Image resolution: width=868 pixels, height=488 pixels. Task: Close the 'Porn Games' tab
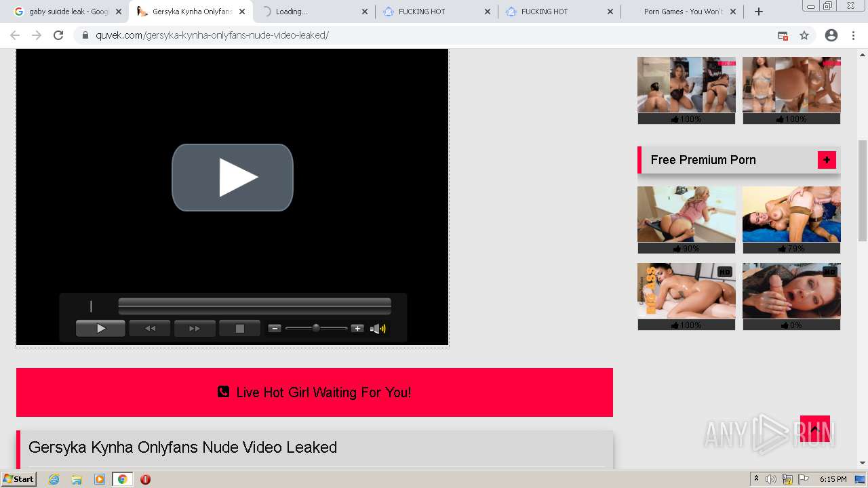733,12
